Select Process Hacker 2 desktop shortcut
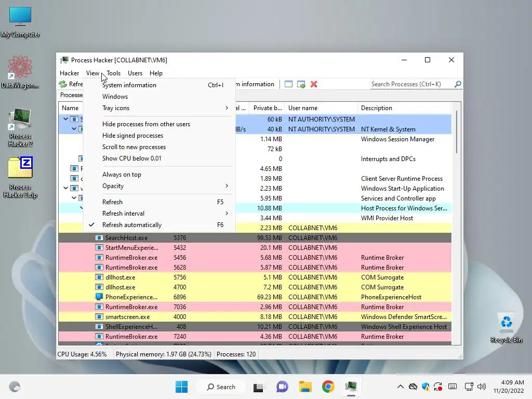532x399 pixels. pos(20,128)
